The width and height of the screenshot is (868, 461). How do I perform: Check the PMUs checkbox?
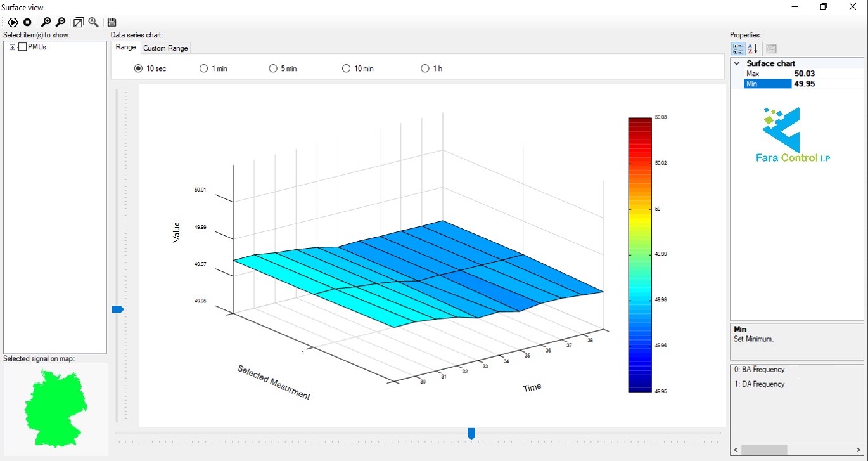point(23,47)
